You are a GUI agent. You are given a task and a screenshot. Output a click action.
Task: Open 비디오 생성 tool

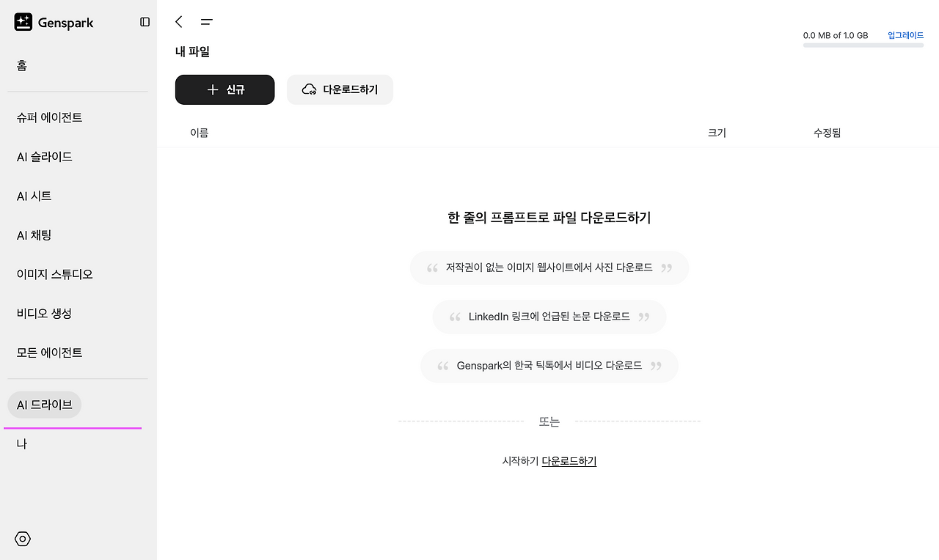(44, 313)
